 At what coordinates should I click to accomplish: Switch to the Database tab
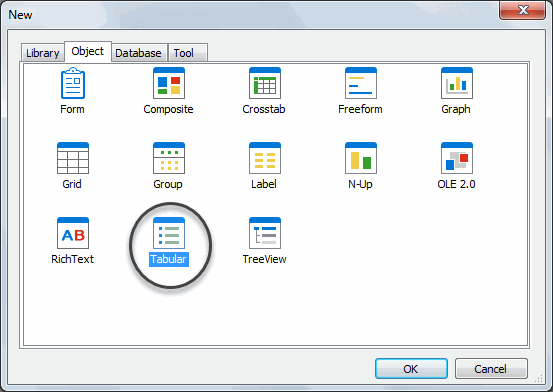[139, 53]
